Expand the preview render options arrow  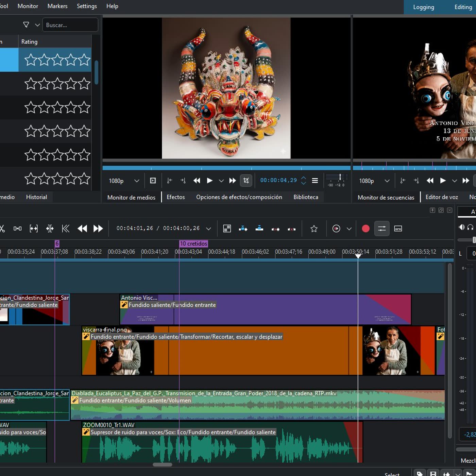tap(349, 229)
